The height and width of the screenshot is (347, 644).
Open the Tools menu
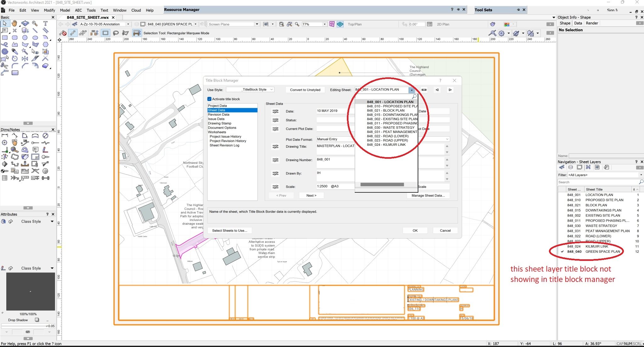(91, 10)
